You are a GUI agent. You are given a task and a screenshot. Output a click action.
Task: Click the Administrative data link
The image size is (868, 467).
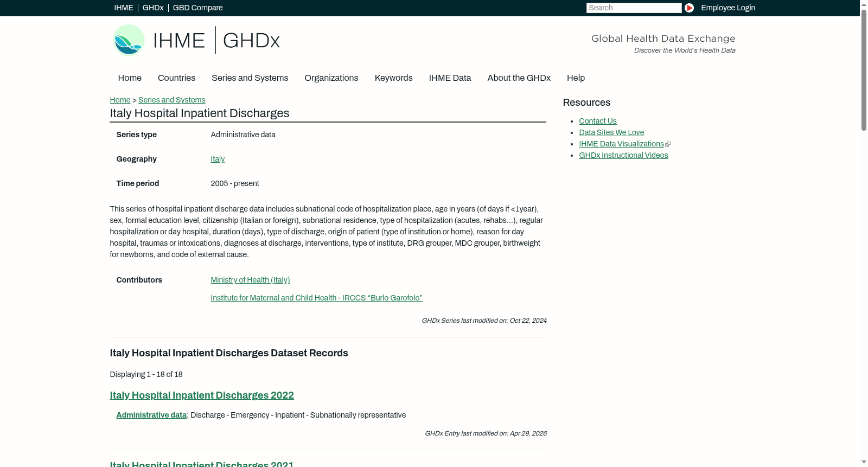pyautogui.click(x=151, y=415)
